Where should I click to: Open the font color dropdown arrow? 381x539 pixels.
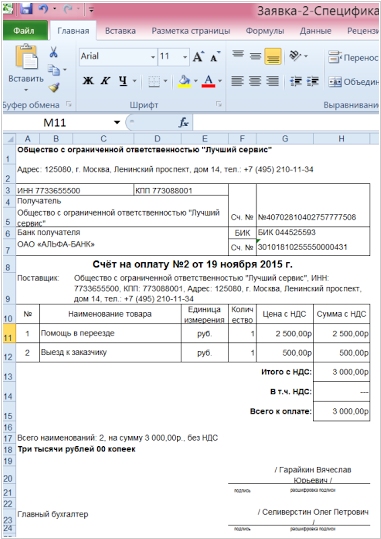(x=220, y=81)
